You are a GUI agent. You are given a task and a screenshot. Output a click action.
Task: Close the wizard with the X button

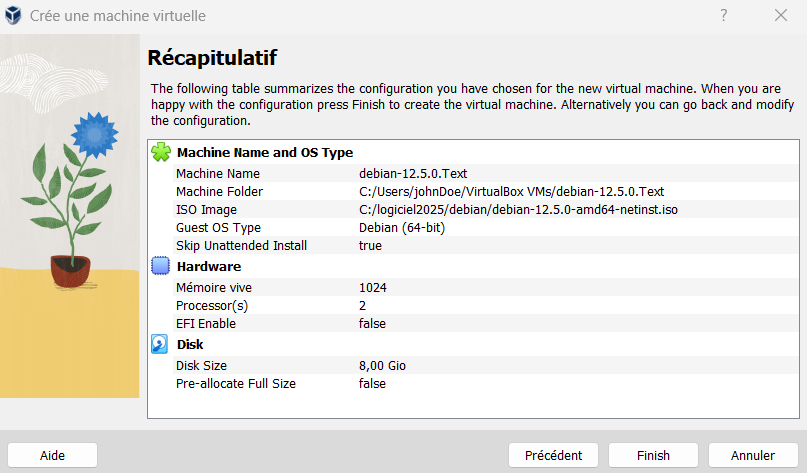pos(781,15)
